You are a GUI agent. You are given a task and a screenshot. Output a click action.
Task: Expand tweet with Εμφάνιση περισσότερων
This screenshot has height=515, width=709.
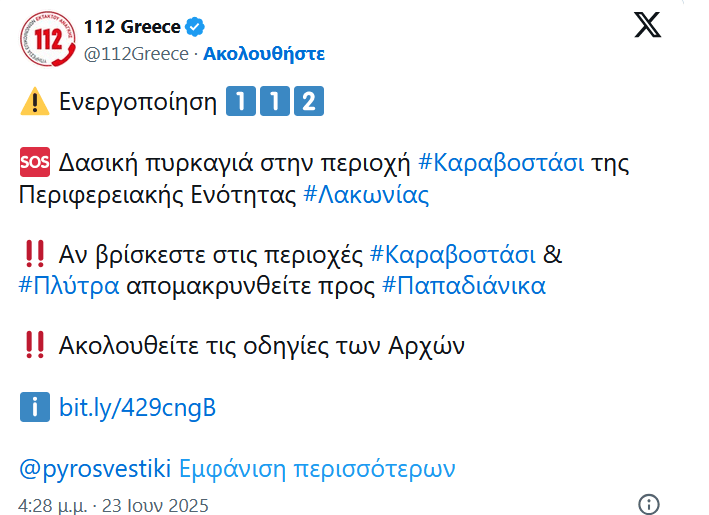[x=317, y=468]
